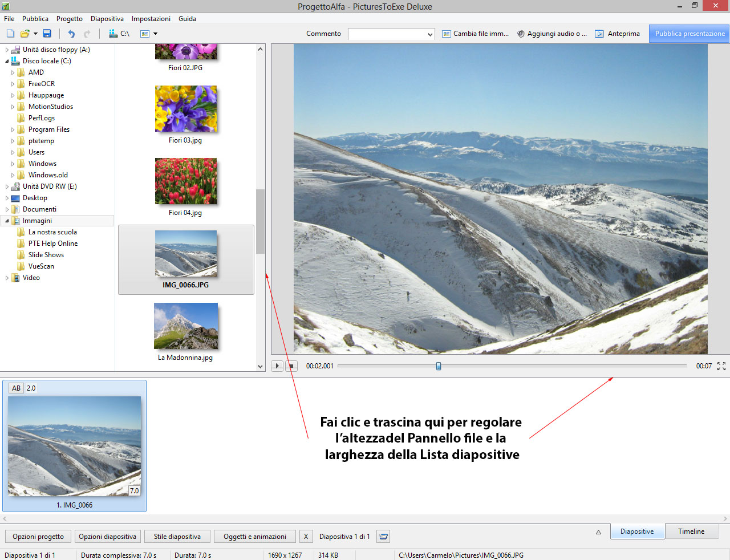Screen dimensions: 730x560
Task: Open the Commento dropdown
Action: (x=430, y=34)
